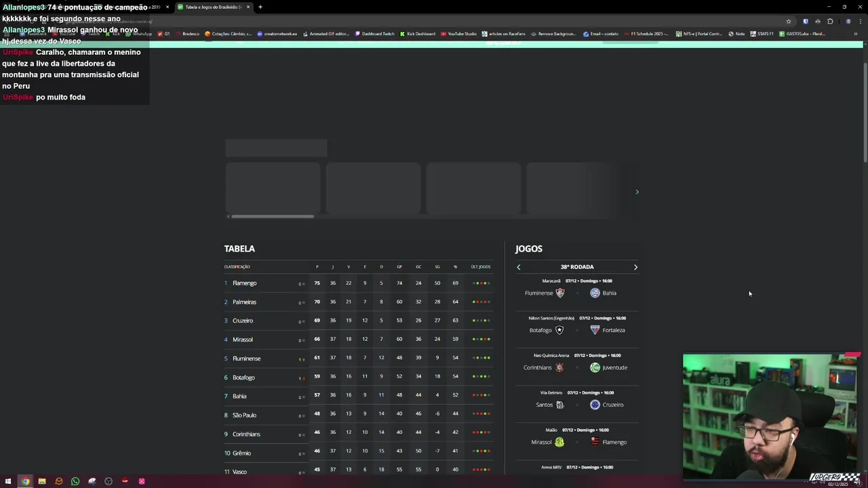Go to next rodada with right arrow
Viewport: 868px width, 488px height.
[x=635, y=267]
